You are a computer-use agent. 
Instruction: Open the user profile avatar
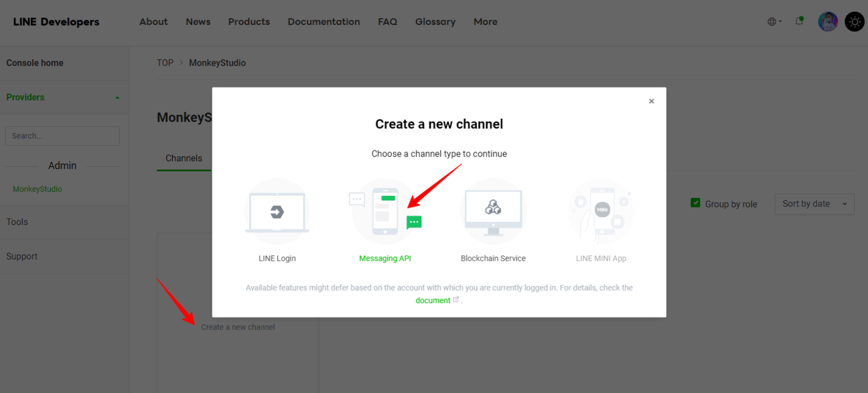(x=828, y=21)
